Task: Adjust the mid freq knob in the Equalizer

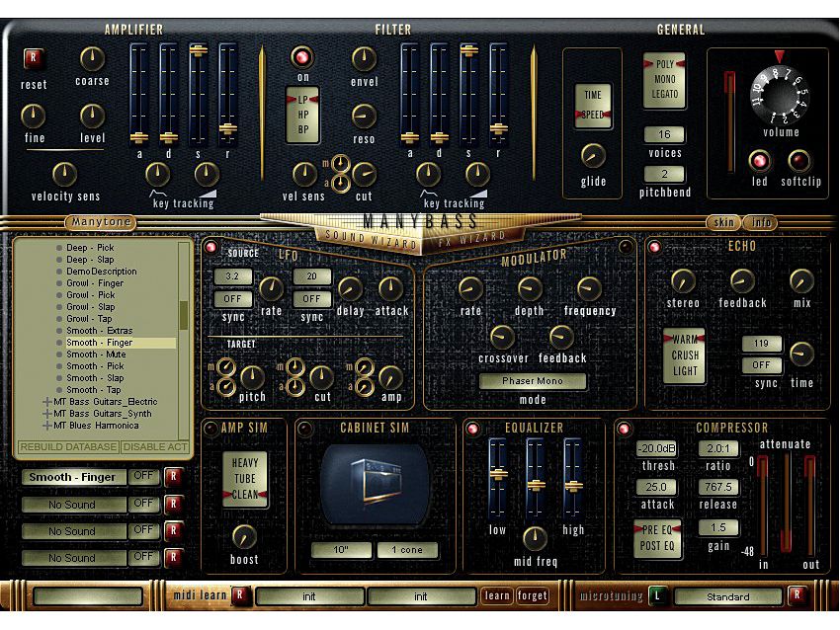Action: 537,538
